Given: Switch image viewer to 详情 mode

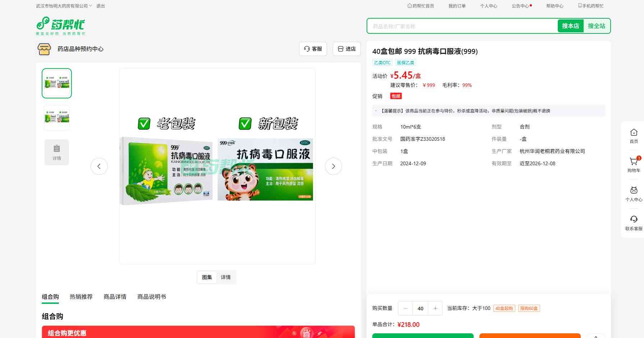Looking at the screenshot, I should tap(226, 277).
